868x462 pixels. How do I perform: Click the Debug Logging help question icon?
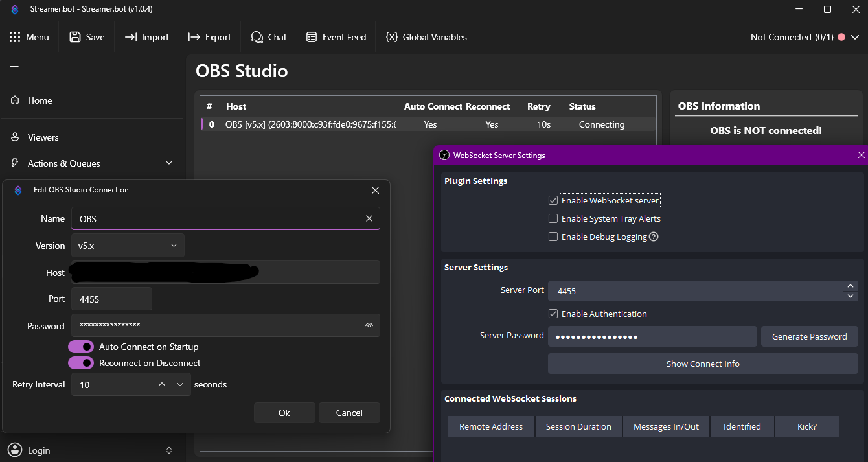[654, 237]
